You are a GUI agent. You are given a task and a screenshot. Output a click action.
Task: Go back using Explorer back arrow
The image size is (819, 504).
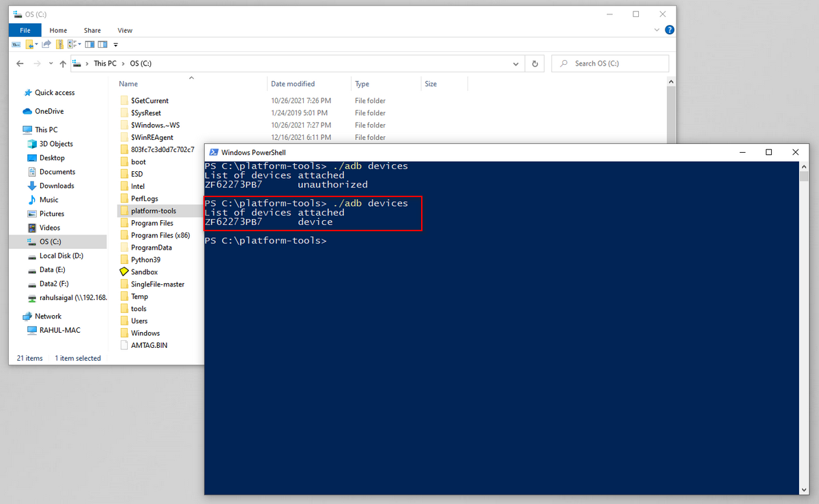point(20,63)
